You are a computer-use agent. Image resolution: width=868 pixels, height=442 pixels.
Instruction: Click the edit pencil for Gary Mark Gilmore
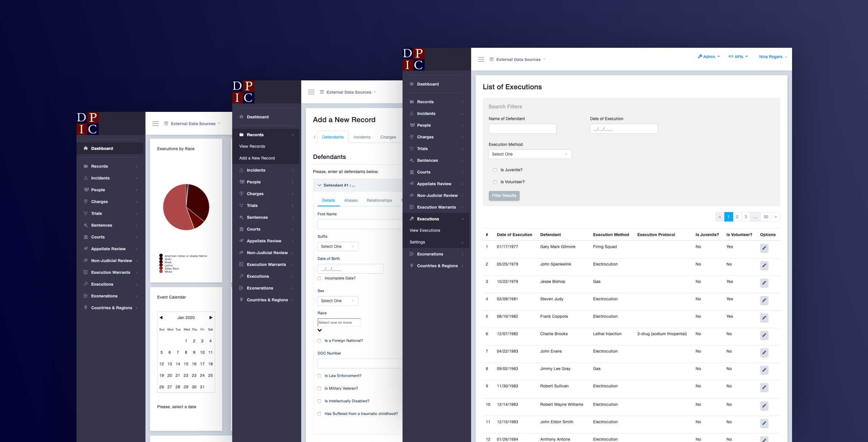pyautogui.click(x=764, y=248)
